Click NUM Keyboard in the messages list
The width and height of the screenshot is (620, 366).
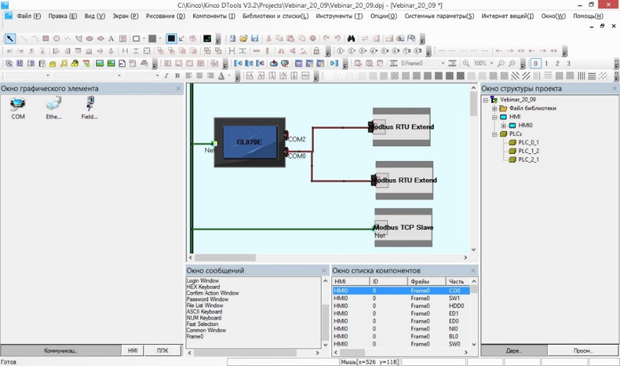point(204,318)
